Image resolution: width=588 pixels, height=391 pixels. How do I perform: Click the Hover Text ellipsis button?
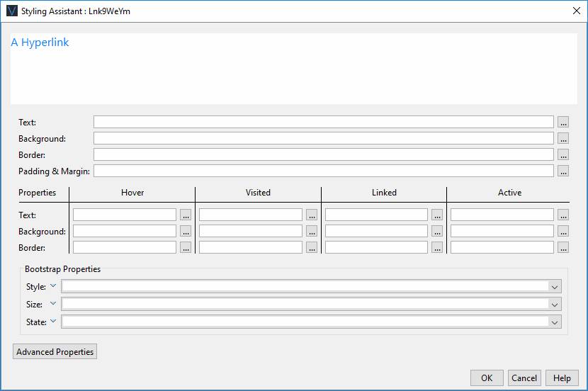(186, 215)
